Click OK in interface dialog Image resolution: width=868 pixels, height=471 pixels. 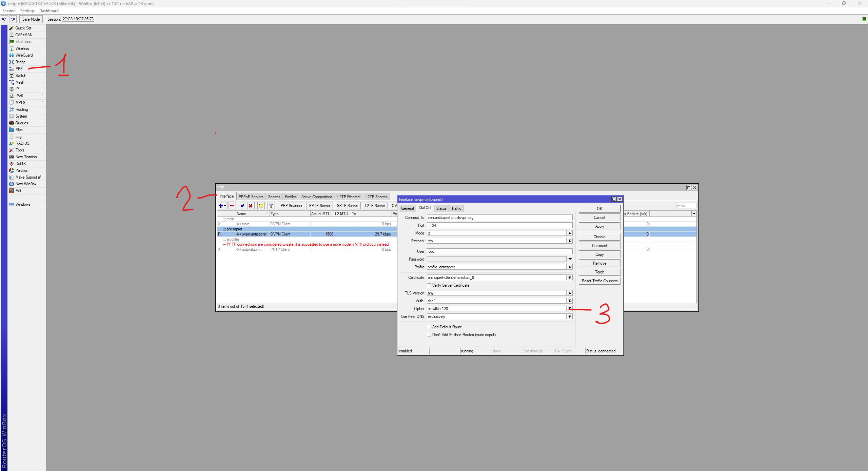coord(599,209)
